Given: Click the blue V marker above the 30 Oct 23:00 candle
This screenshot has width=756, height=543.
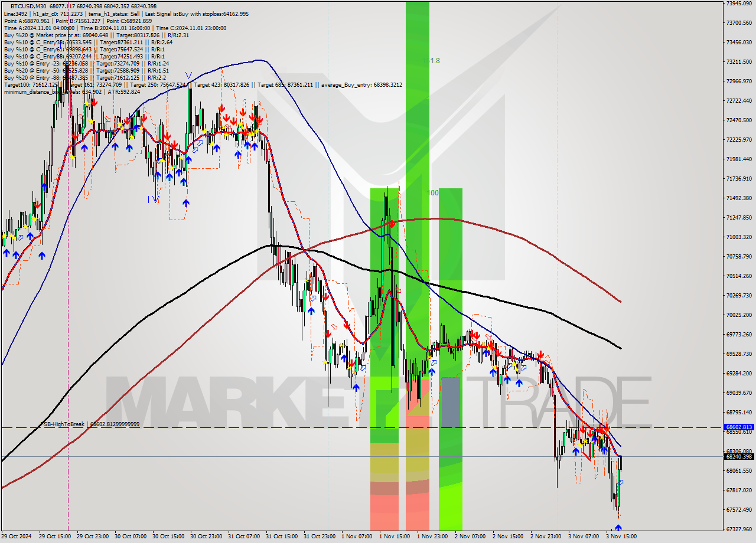Looking at the screenshot, I should tap(188, 76).
